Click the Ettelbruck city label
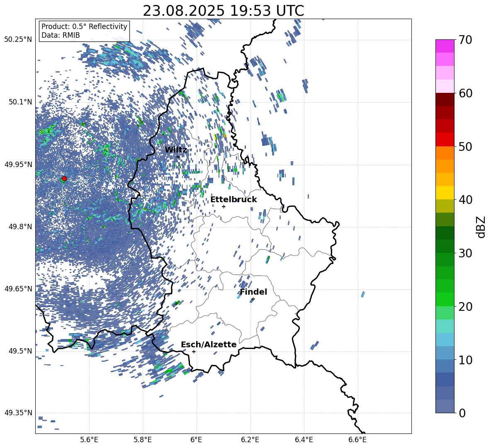Image resolution: width=491 pixels, height=448 pixels. (233, 200)
